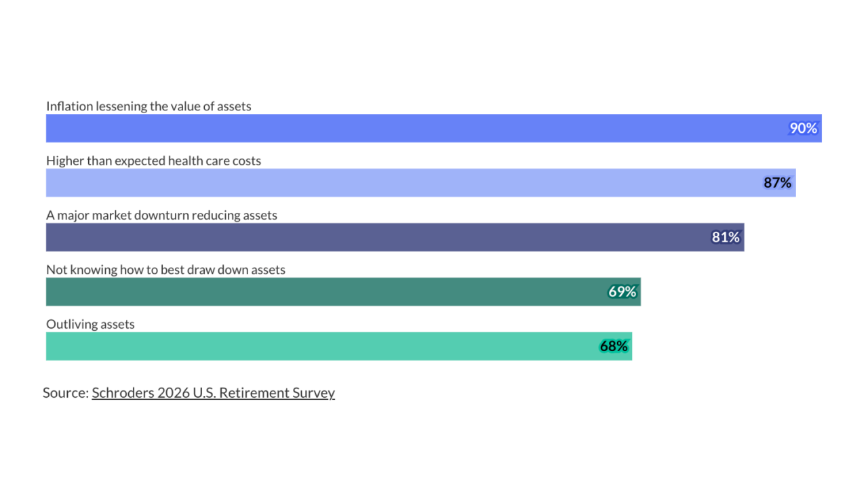The image size is (868, 488).
Task: Click the blue 90% inflation bar
Action: [x=434, y=128]
